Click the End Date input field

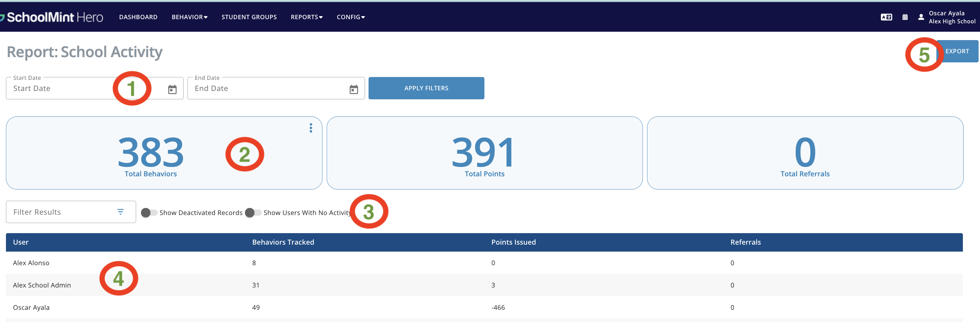pyautogui.click(x=276, y=89)
